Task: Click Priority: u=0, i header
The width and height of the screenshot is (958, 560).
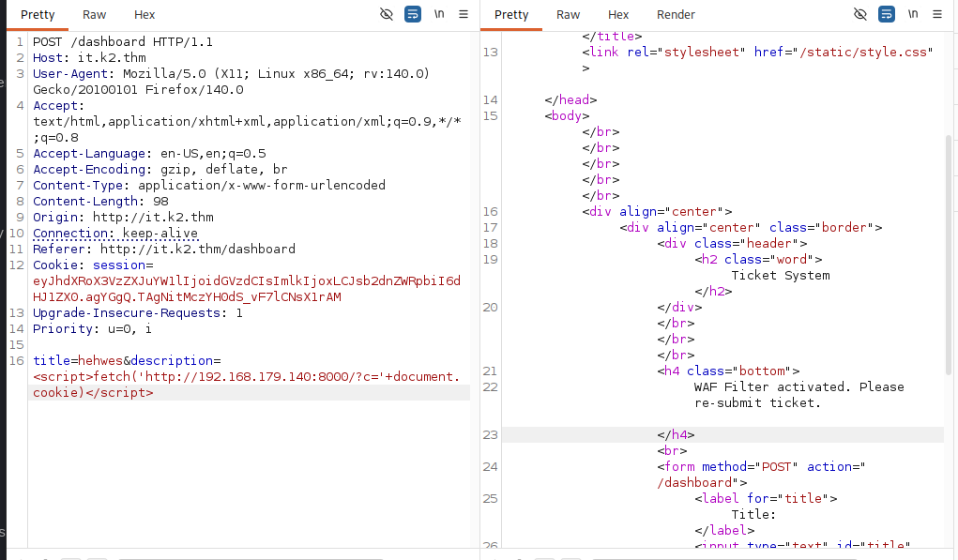Action: (92, 328)
